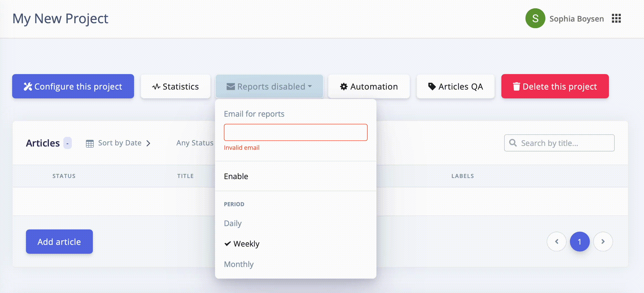Open Automation via gear icon button

point(369,87)
